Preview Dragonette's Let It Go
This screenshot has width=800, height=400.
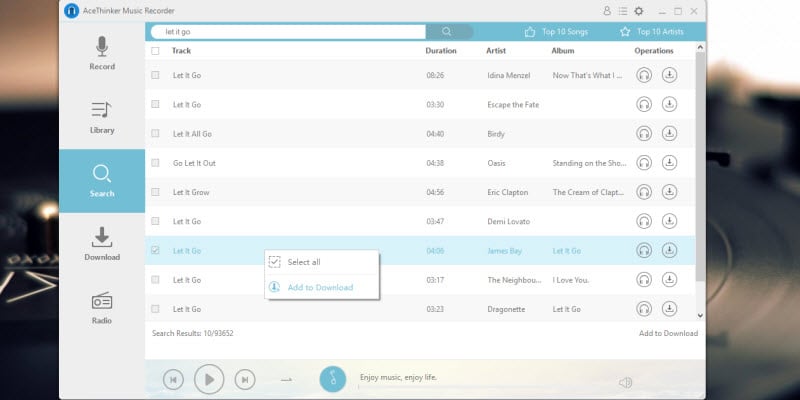pos(644,309)
